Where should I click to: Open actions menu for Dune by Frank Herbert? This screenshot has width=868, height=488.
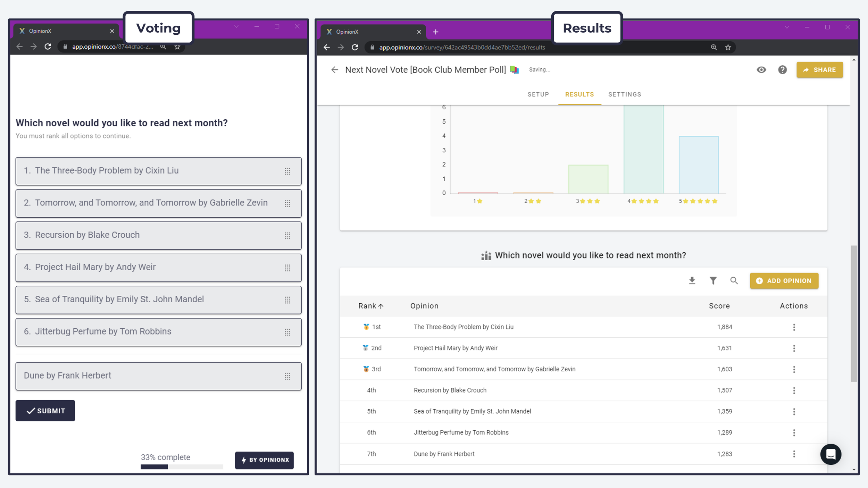[x=794, y=454]
